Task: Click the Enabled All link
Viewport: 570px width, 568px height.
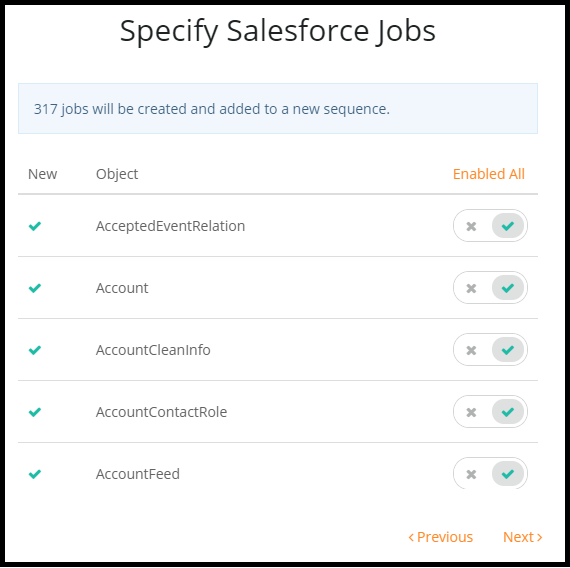Action: (489, 174)
